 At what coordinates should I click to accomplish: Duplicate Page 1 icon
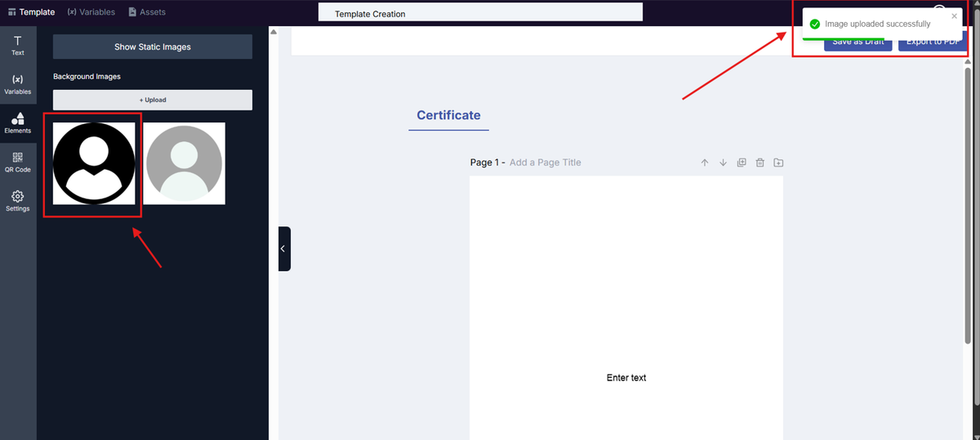point(742,162)
